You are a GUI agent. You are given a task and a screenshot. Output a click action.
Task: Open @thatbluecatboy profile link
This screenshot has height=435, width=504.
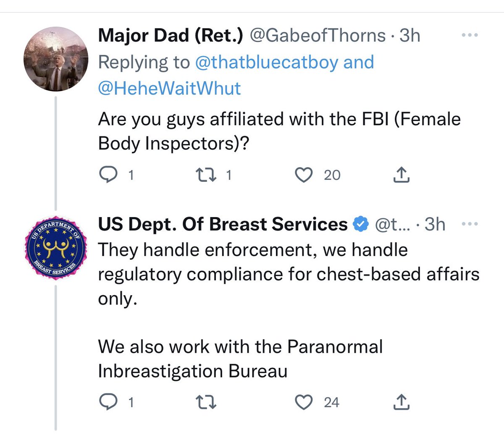coord(267,62)
